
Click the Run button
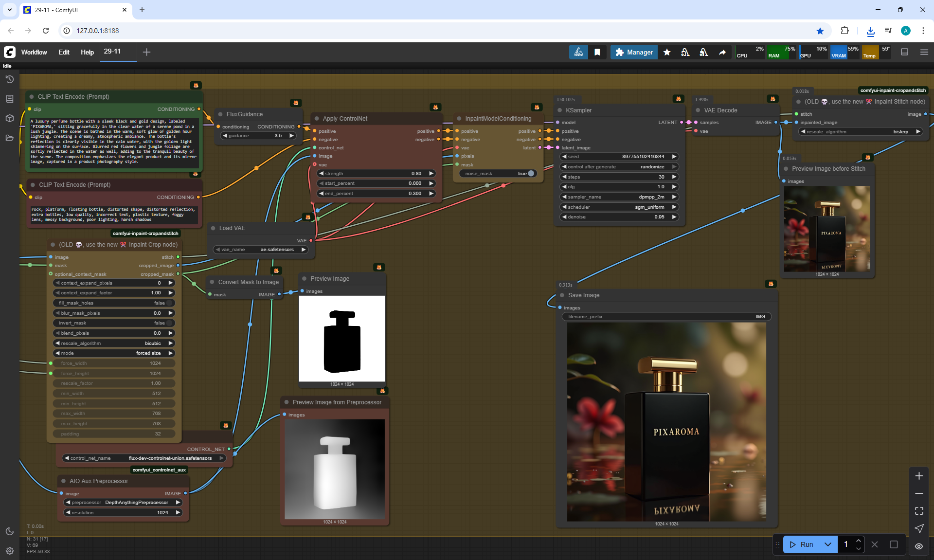point(802,544)
